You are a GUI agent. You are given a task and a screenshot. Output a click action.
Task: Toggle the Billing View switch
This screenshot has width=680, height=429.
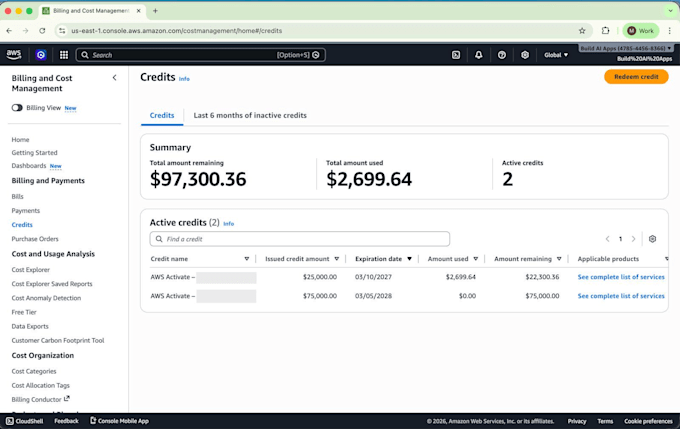point(17,108)
